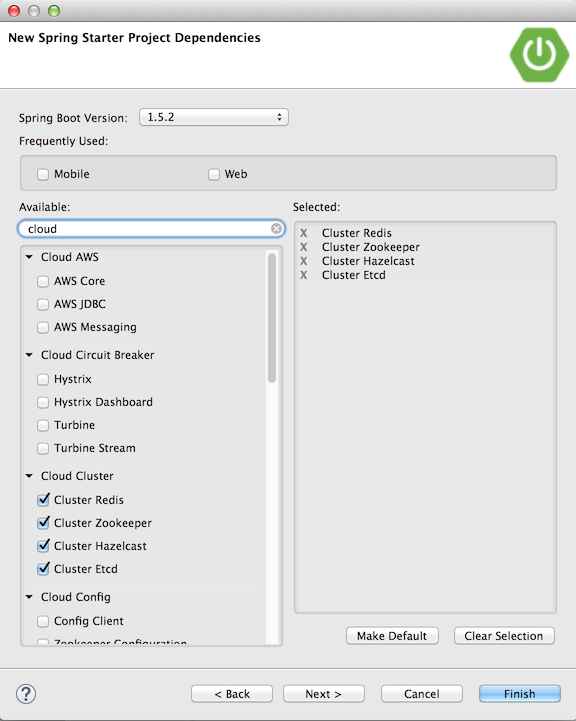
Task: Check Turbine dependency
Action: pos(43,425)
